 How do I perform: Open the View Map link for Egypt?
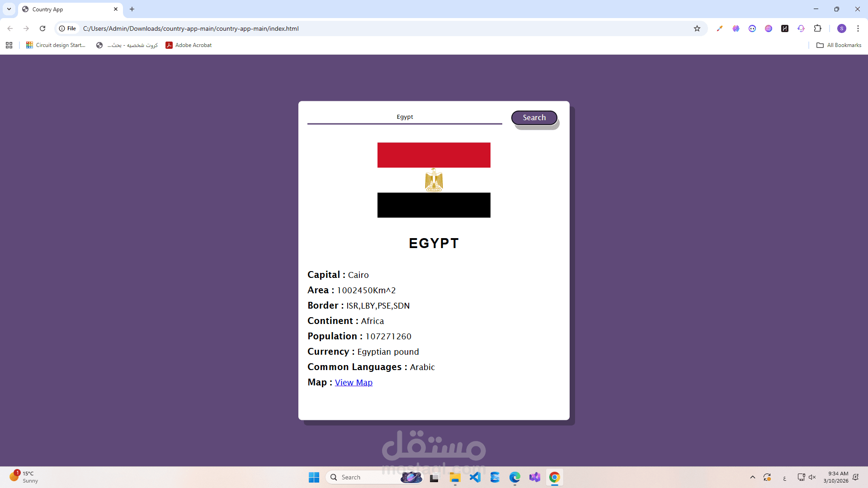coord(354,382)
